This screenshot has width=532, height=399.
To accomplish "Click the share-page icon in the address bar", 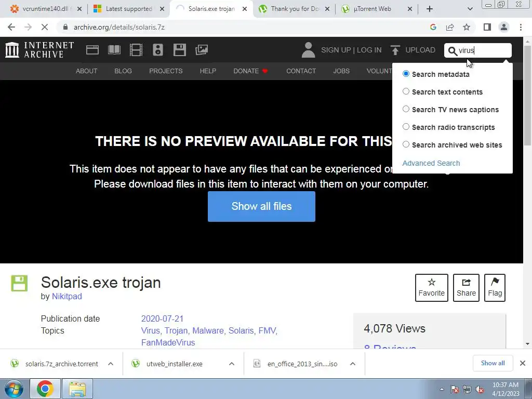I will tap(450, 27).
